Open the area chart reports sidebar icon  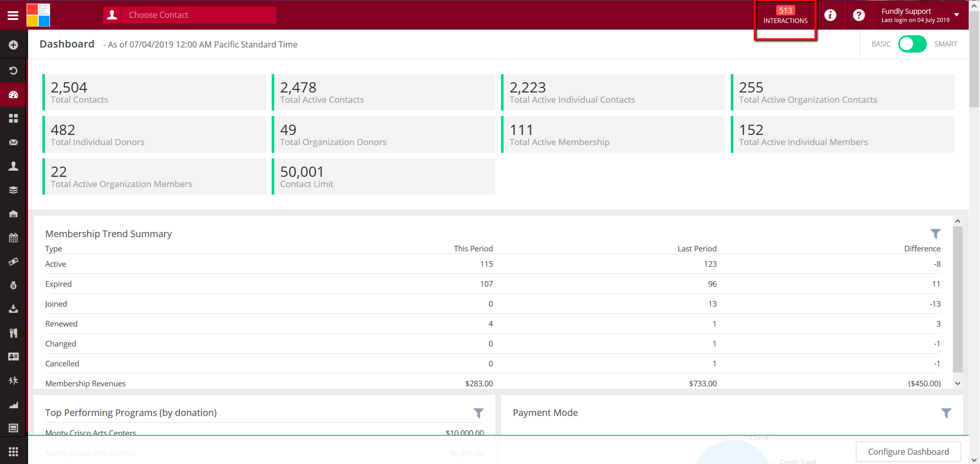[13, 405]
